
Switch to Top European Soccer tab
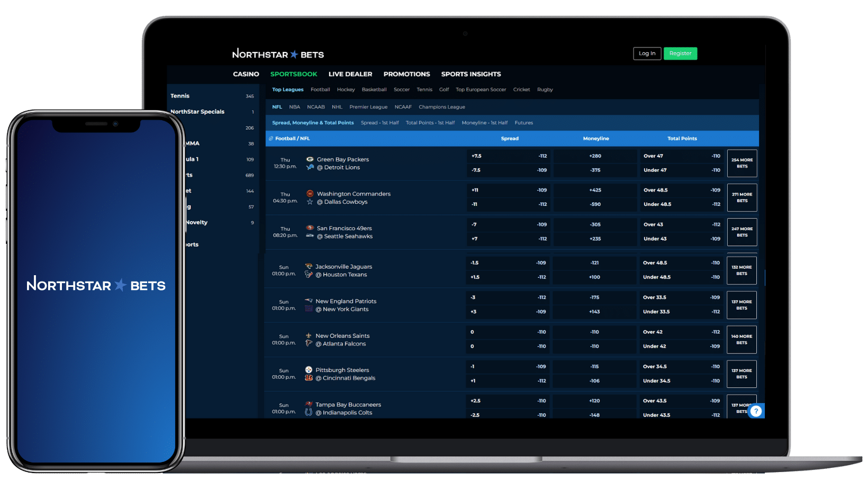click(x=481, y=89)
